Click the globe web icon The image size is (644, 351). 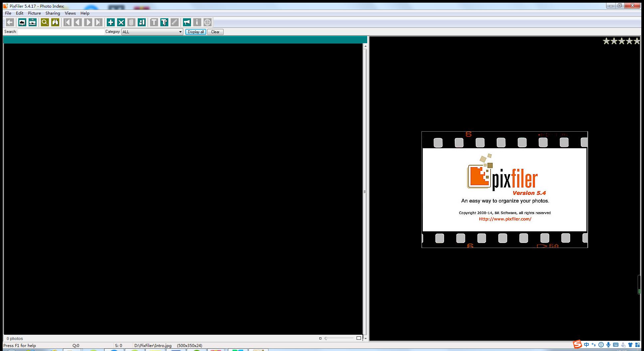(207, 22)
